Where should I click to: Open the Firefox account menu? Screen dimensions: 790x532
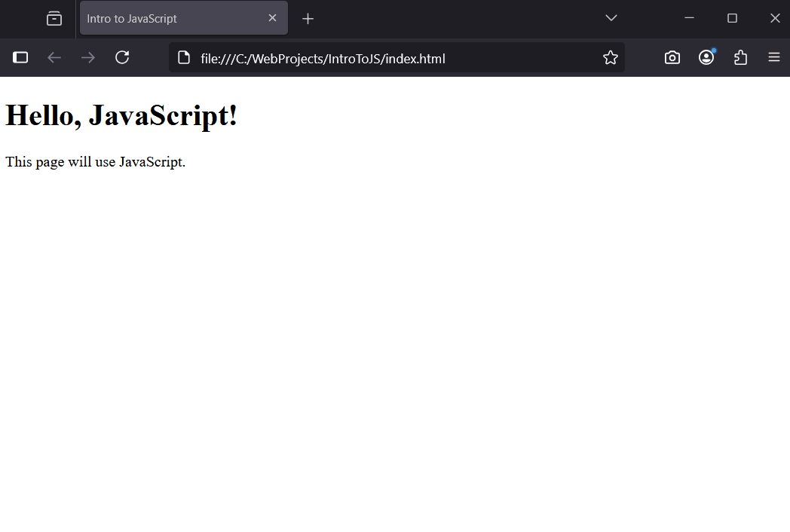point(706,58)
